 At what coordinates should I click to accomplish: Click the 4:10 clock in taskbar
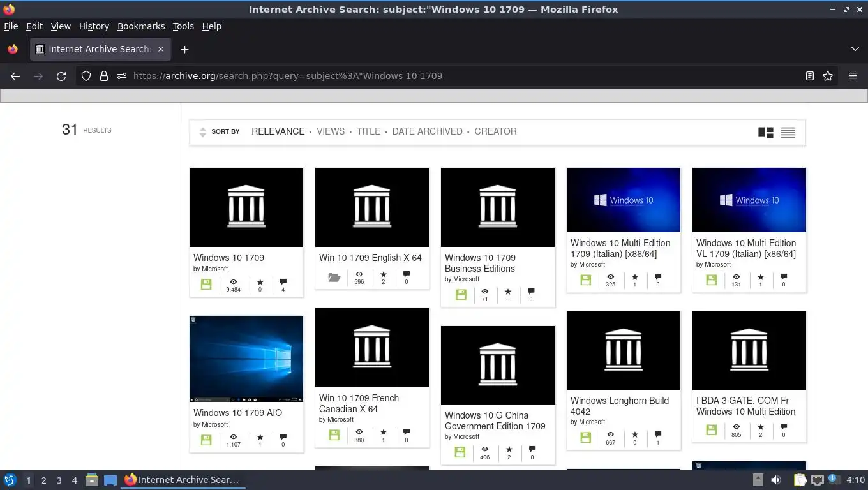click(x=855, y=480)
